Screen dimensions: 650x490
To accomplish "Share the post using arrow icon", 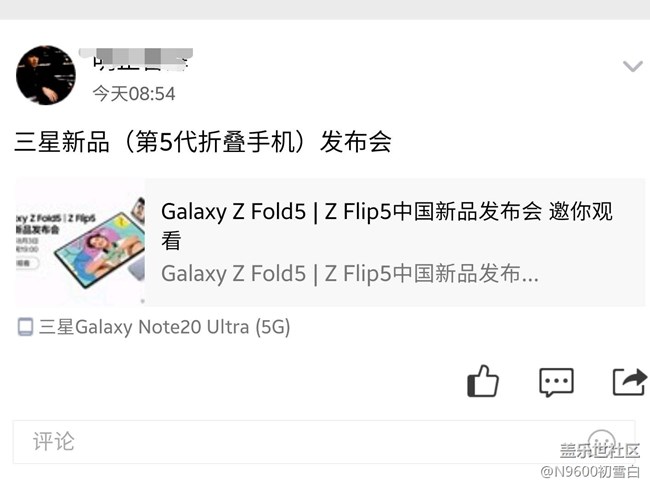I will 629,382.
